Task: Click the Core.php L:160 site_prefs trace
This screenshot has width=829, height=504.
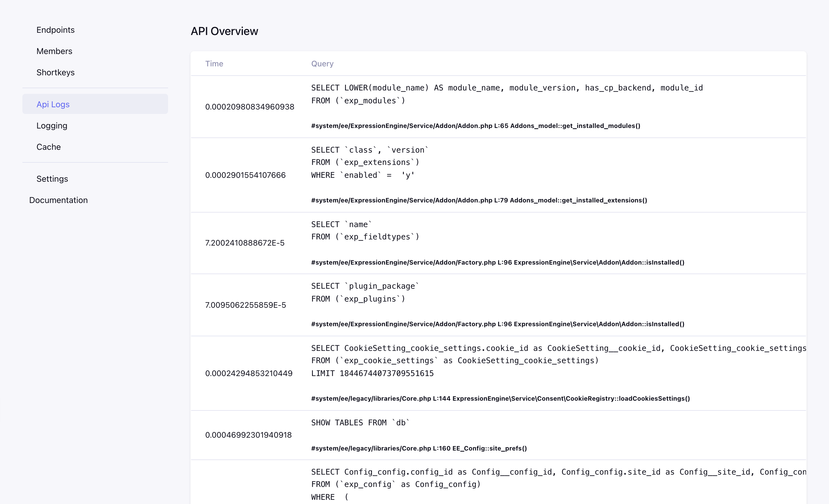Action: tap(419, 449)
